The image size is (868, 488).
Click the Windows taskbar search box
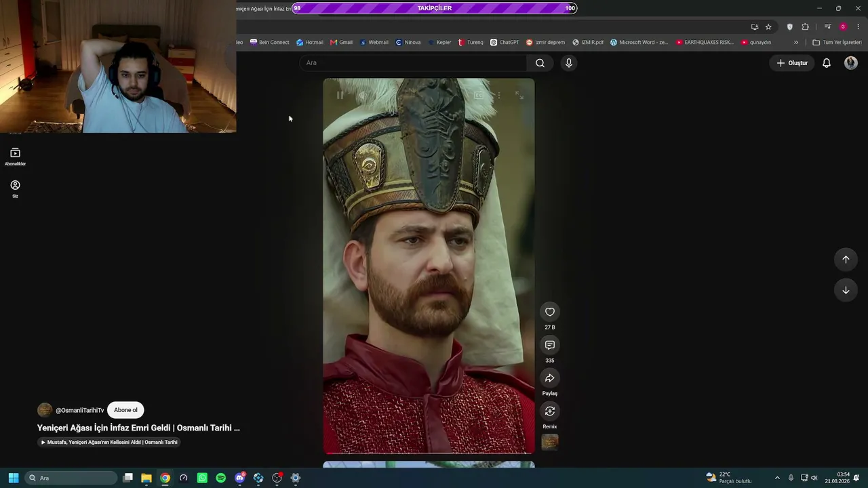71,478
